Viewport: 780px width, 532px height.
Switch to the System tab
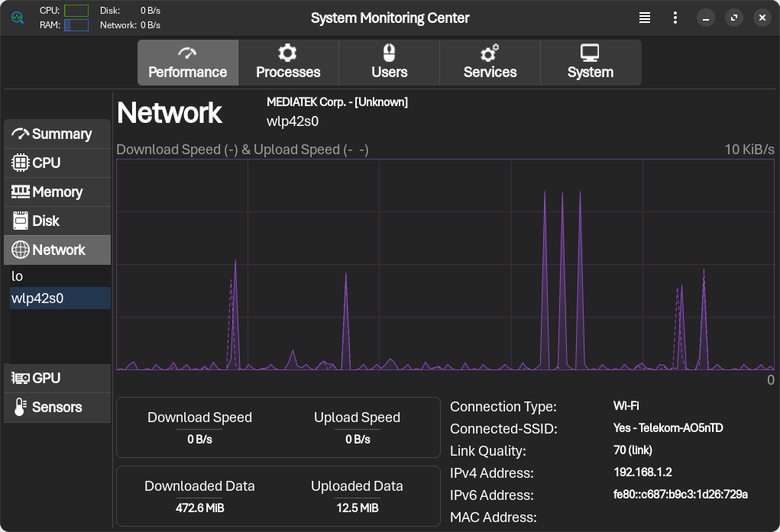pyautogui.click(x=590, y=63)
